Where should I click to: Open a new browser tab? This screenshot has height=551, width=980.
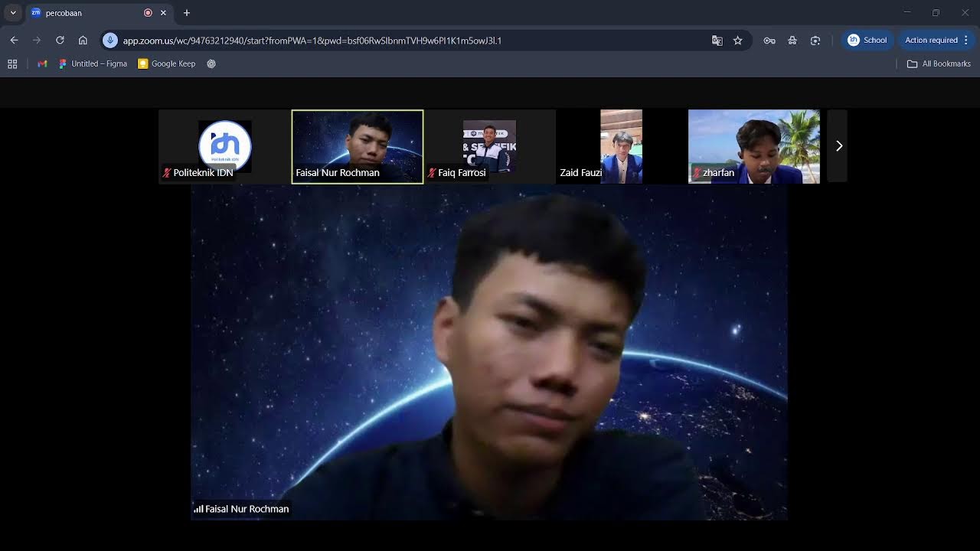(187, 13)
